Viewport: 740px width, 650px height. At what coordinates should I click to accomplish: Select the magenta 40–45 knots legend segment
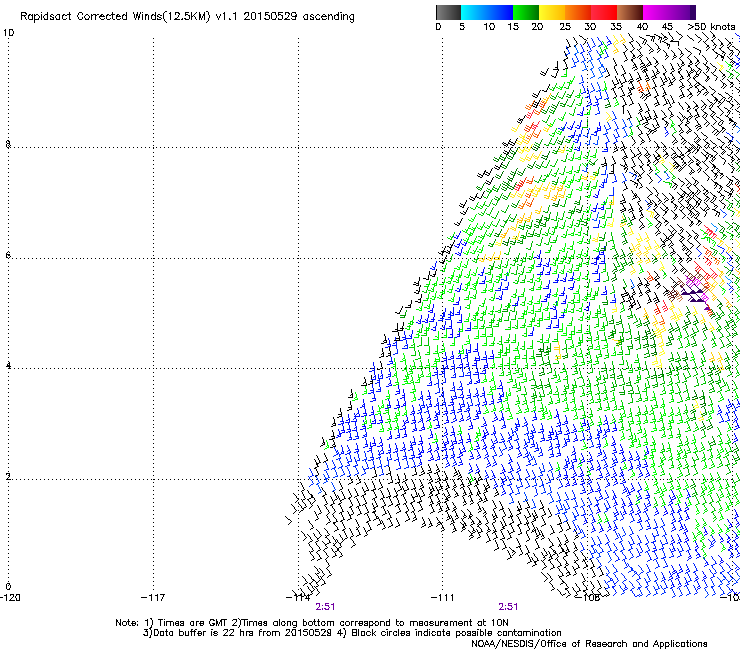[658, 12]
